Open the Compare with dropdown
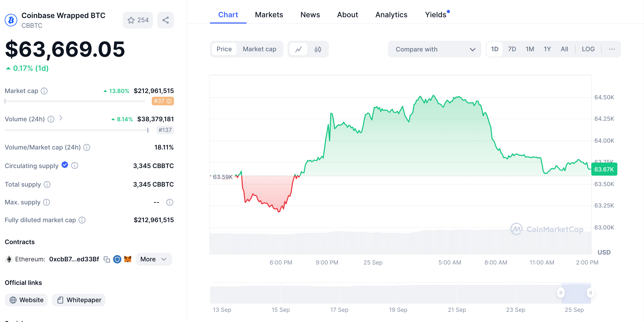This screenshot has width=644, height=322. click(x=435, y=49)
